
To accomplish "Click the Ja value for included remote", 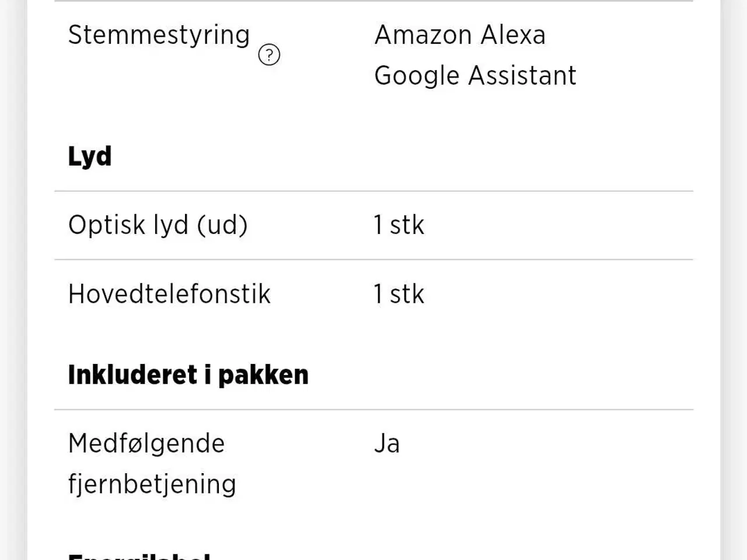I will tap(386, 443).
